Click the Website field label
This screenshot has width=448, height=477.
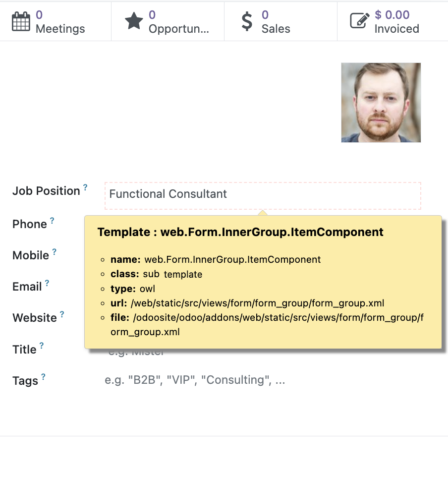pyautogui.click(x=35, y=318)
